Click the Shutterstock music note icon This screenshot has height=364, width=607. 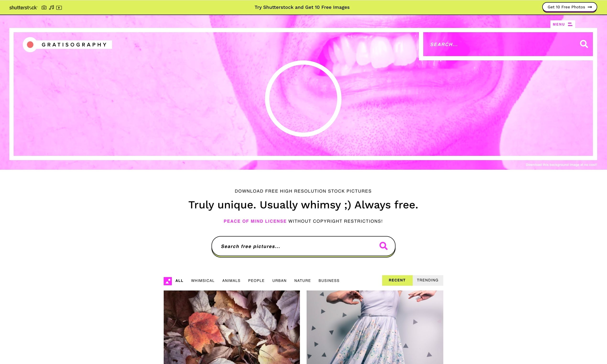click(x=51, y=8)
